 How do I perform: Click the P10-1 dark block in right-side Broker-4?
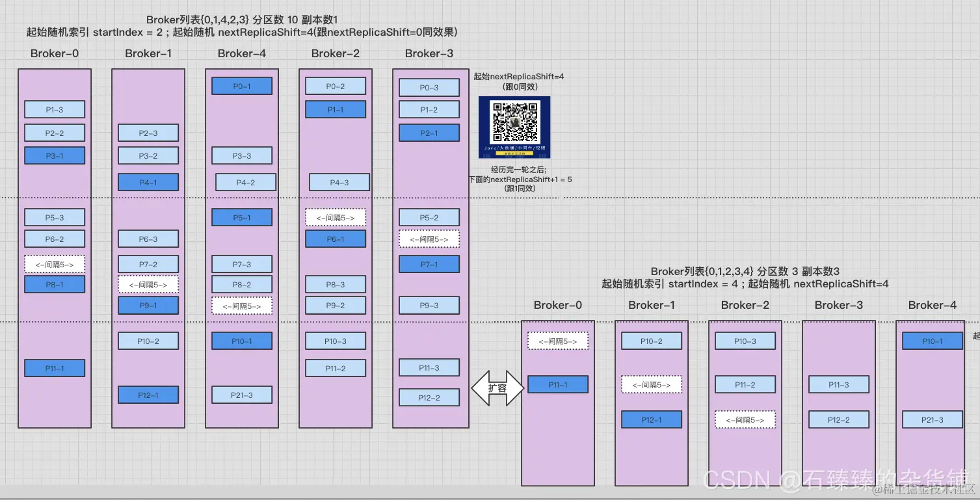[x=932, y=340]
